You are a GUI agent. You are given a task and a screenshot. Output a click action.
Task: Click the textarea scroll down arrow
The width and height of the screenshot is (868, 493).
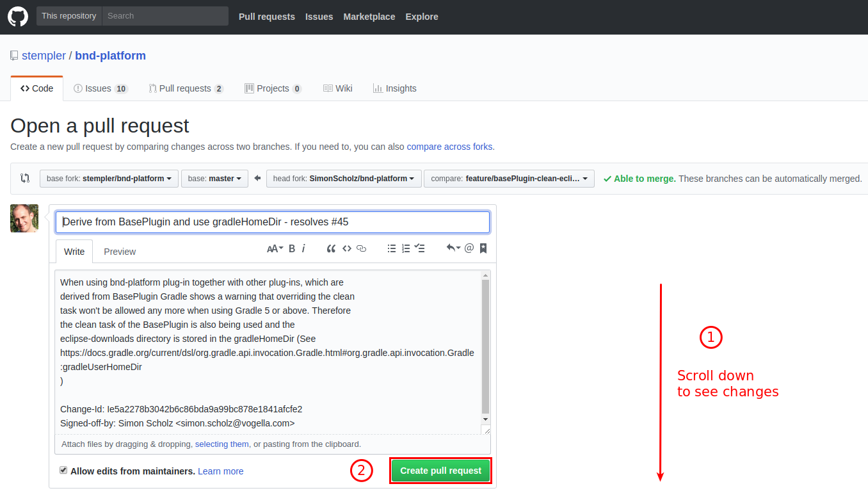click(486, 419)
